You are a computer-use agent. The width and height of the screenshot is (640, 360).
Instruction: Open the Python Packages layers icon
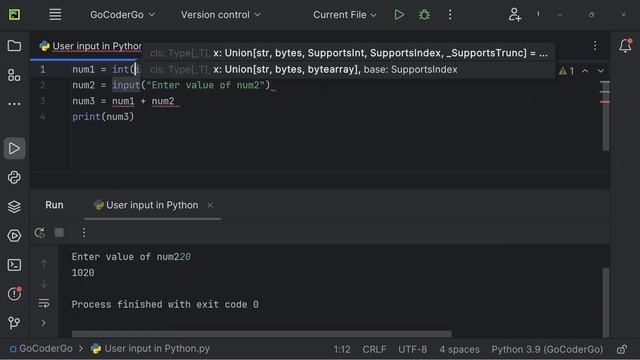[14, 207]
